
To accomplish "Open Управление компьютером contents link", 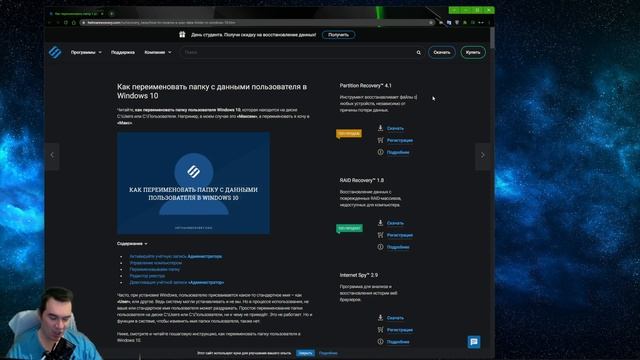I will pyautogui.click(x=156, y=263).
